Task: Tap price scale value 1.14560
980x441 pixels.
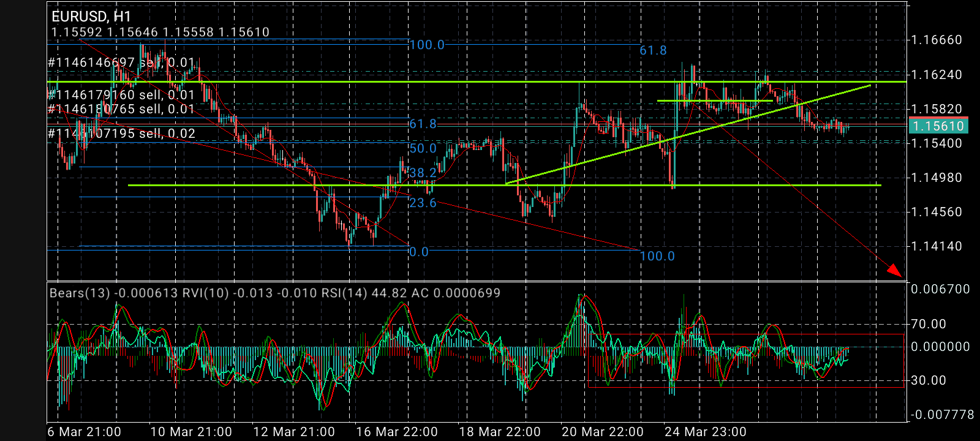Action: coord(937,212)
